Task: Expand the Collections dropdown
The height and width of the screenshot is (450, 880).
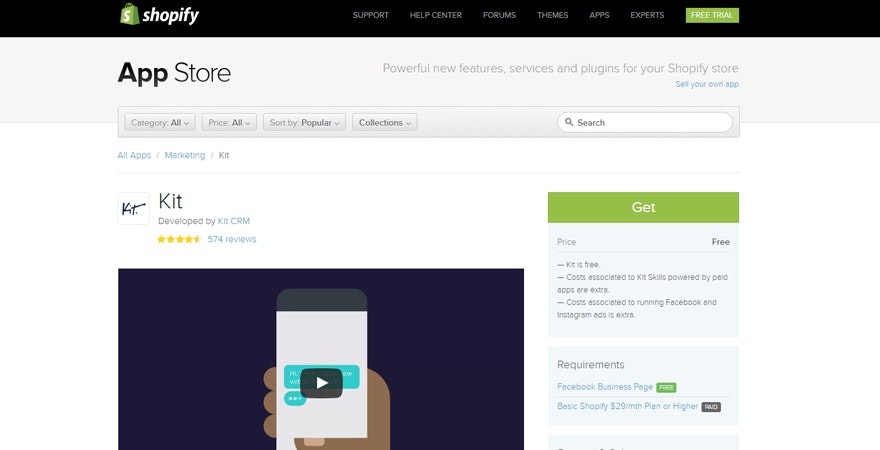Action: 384,123
